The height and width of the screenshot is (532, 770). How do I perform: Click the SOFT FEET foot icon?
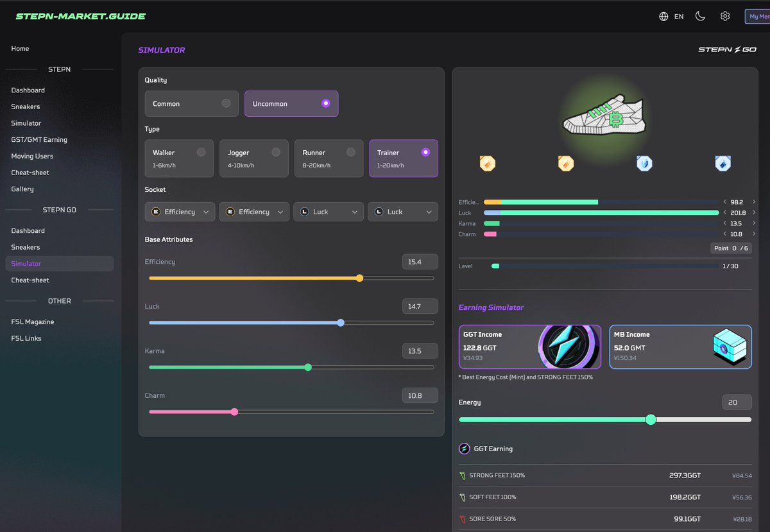[x=462, y=497]
